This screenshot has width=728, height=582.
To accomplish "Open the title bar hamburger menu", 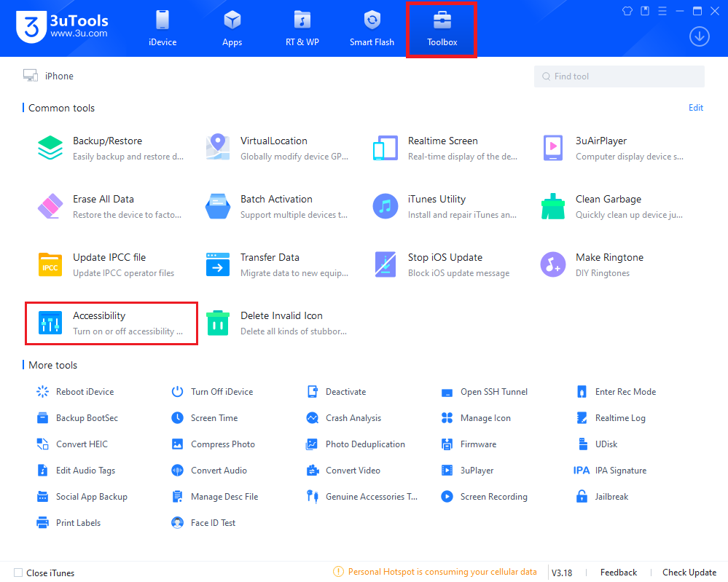I will pos(662,11).
